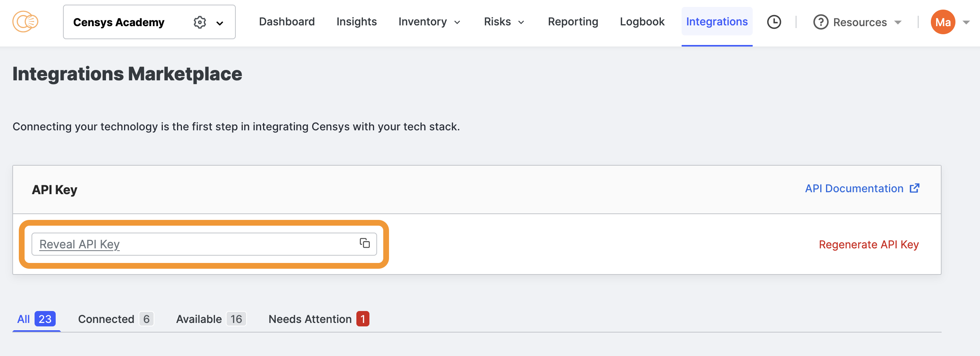Click the Resources help question-mark icon
This screenshot has height=356, width=980.
pyautogui.click(x=821, y=22)
